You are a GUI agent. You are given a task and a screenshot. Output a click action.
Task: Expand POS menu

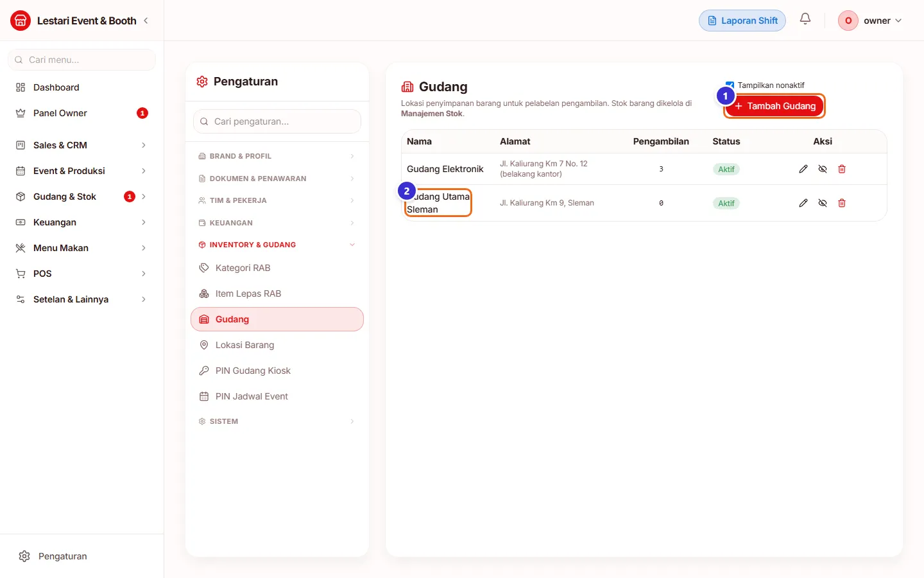pyautogui.click(x=81, y=274)
